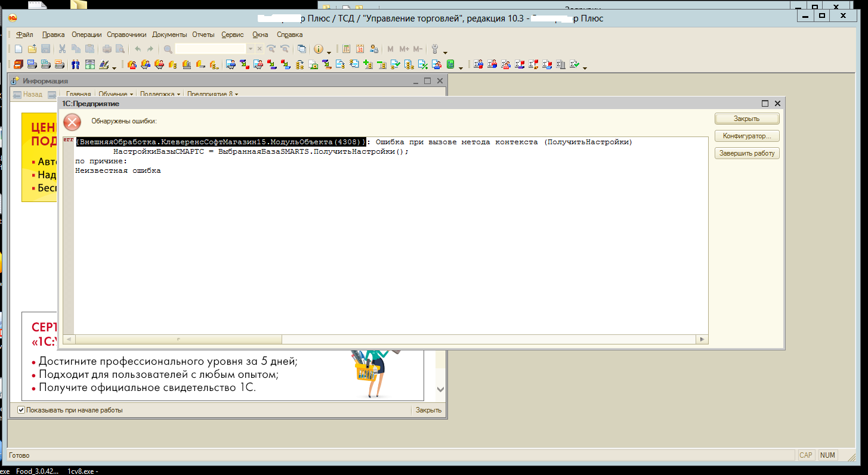Click the Find previous icon
The image size is (868, 475).
(x=285, y=49)
